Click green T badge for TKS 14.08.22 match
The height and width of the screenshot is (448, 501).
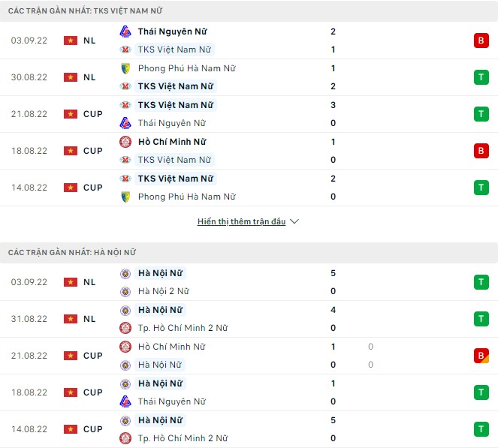click(481, 188)
